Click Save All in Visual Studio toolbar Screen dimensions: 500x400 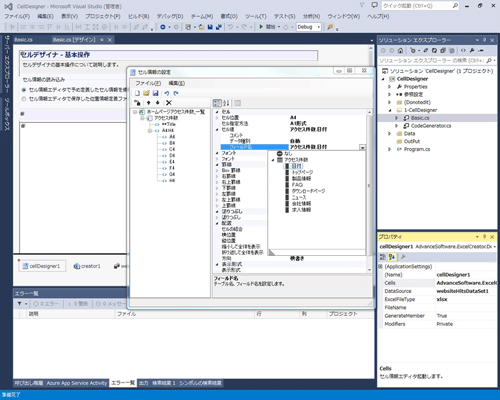[x=219, y=27]
